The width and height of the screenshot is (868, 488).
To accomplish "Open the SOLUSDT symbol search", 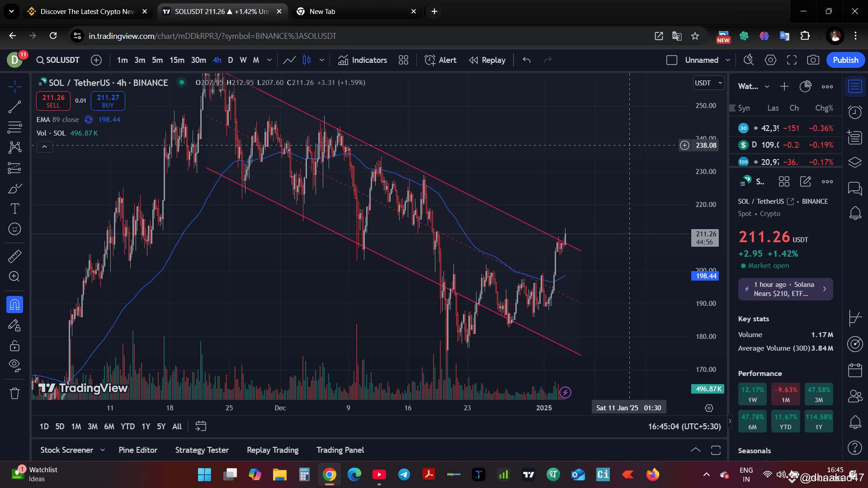I will (x=58, y=60).
